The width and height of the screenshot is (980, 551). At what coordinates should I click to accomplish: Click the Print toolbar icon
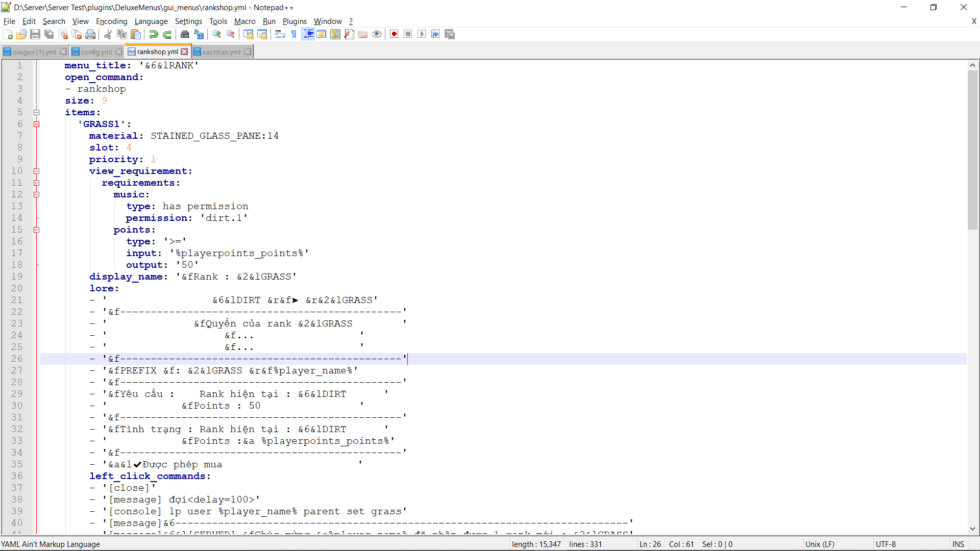(90, 34)
